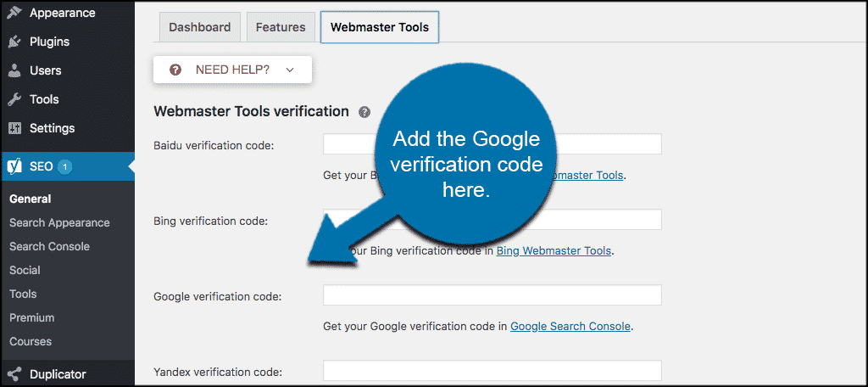The height and width of the screenshot is (387, 868).
Task: Click the Yoast SEO logo icon
Action: click(14, 166)
